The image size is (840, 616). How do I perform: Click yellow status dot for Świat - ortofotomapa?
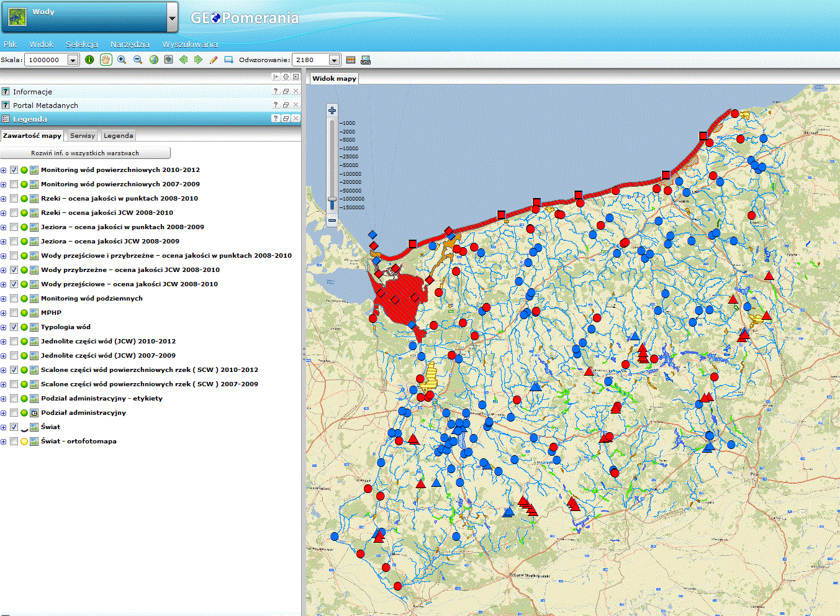click(x=24, y=442)
